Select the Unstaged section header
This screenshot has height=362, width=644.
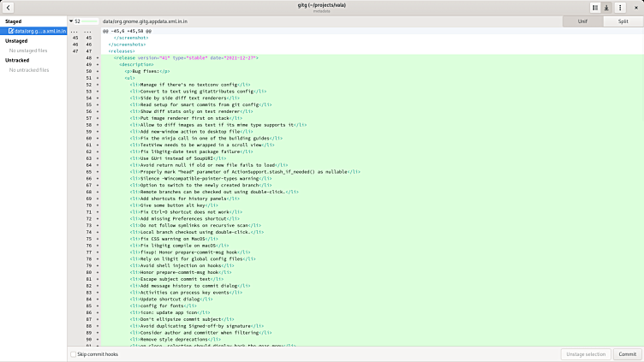(16, 40)
